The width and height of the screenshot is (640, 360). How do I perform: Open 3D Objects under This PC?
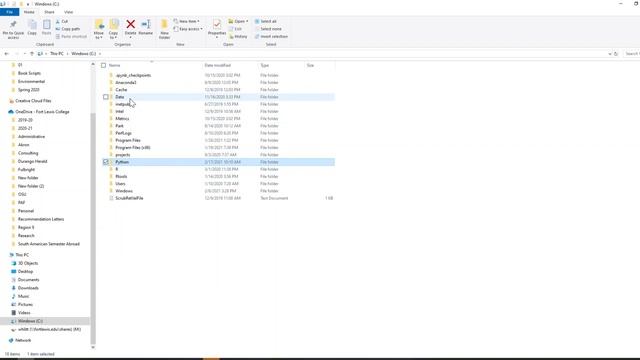click(24, 263)
